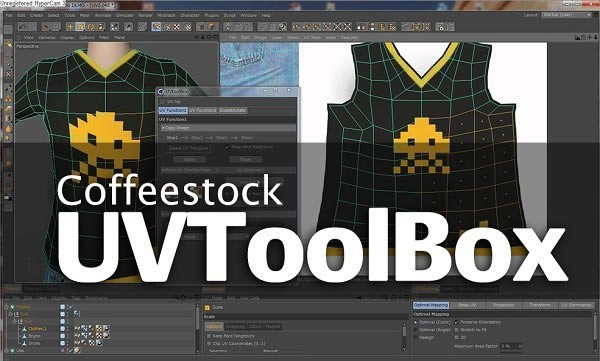Click the yellow Scale icon in attributes

tap(207, 307)
